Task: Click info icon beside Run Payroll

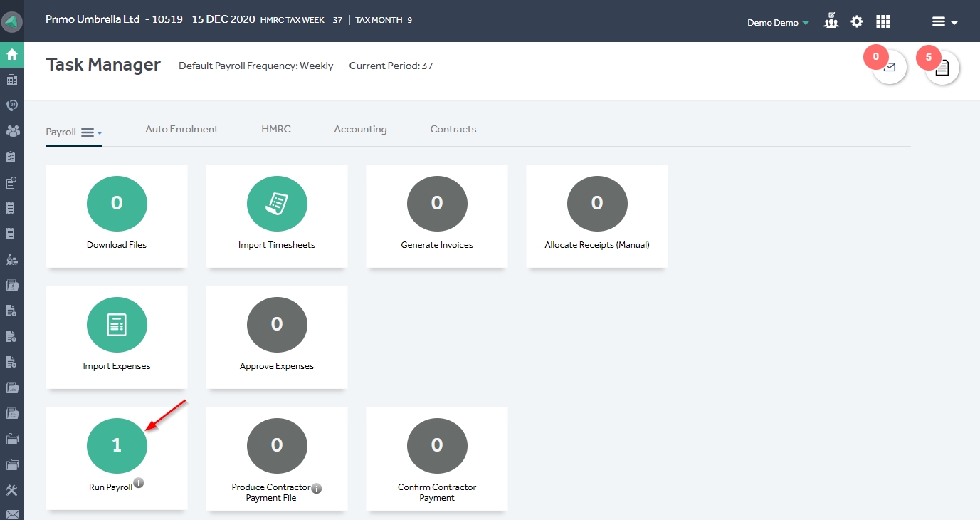Action: (139, 483)
